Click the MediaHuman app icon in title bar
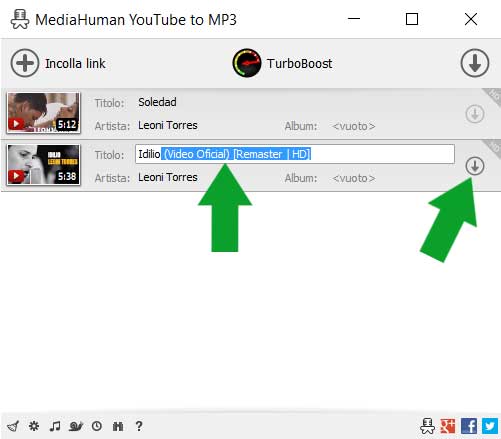 pyautogui.click(x=20, y=19)
